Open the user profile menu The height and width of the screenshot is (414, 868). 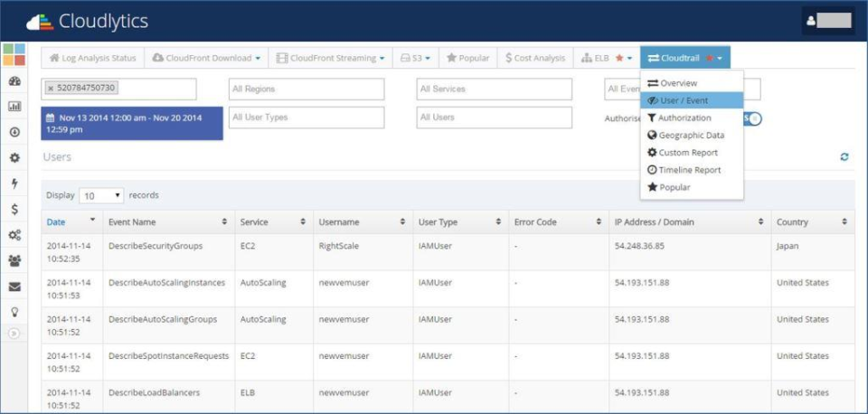828,21
